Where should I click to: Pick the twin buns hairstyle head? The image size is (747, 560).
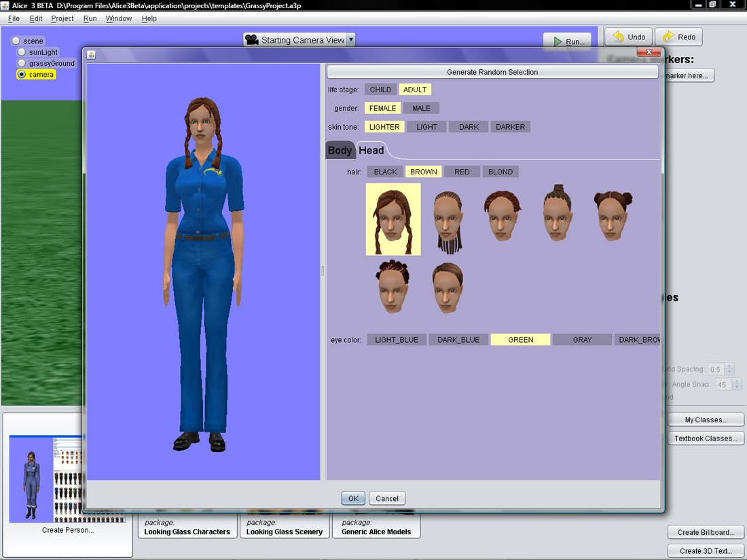pyautogui.click(x=613, y=216)
